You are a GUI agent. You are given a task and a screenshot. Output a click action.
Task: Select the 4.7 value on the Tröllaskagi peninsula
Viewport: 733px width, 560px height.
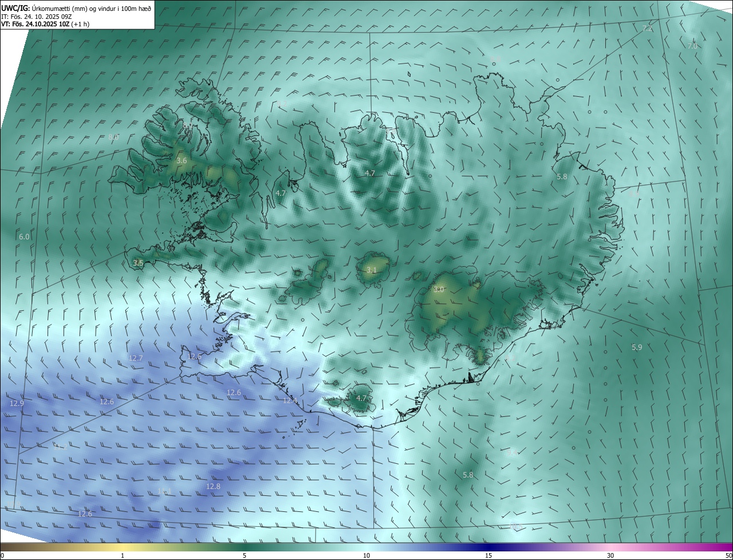pos(370,173)
